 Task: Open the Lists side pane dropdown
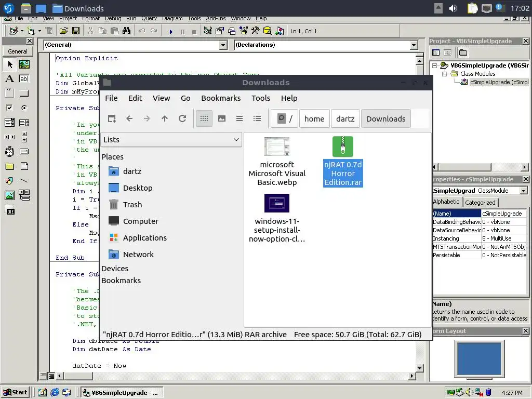click(171, 140)
